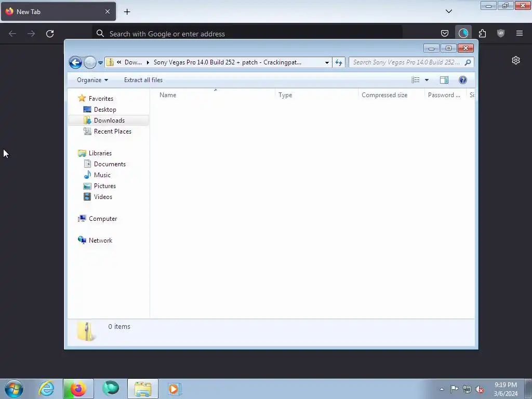The width and height of the screenshot is (532, 399).
Task: Open the Documents library
Action: [104, 164]
